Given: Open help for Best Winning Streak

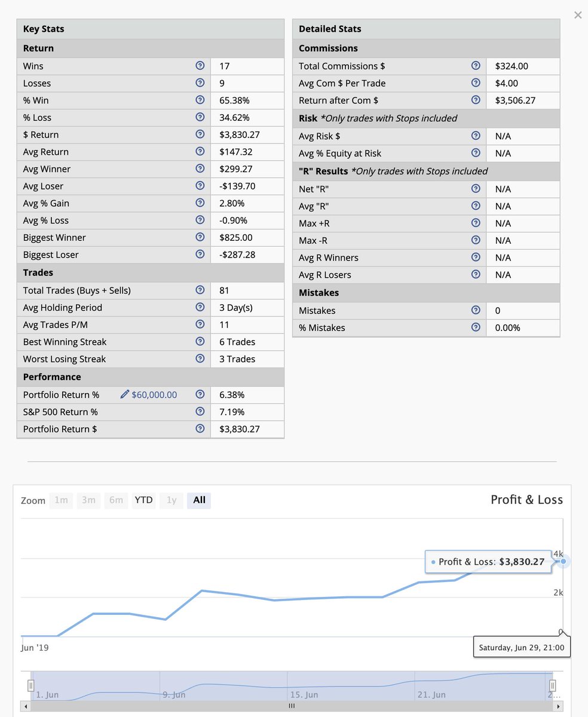Looking at the screenshot, I should [x=200, y=342].
